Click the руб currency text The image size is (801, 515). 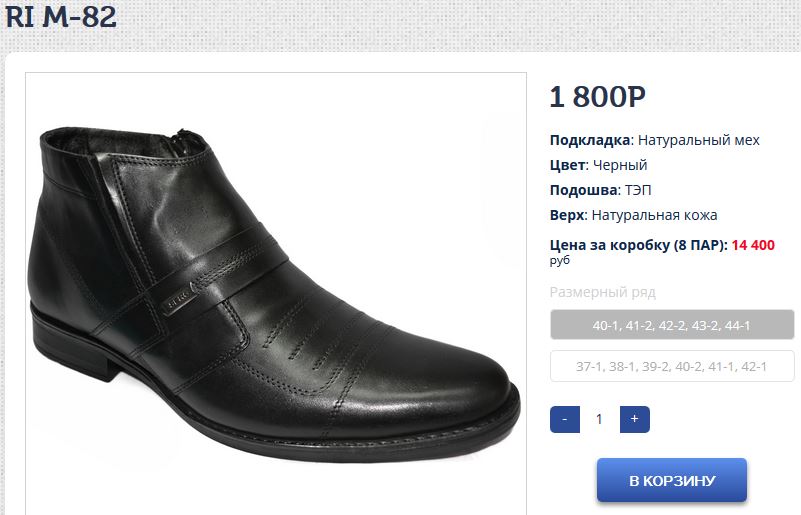click(560, 260)
